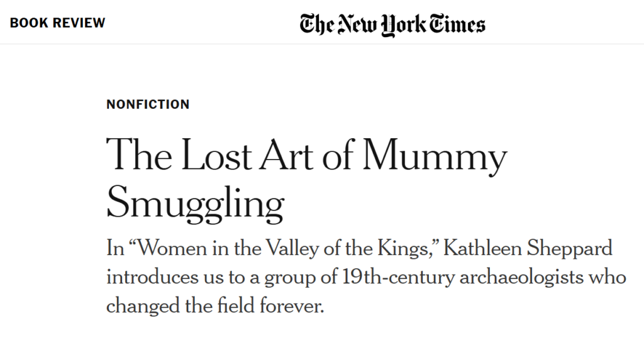The width and height of the screenshot is (644, 343).
Task: Open the Book Review section link
Action: coord(57,23)
